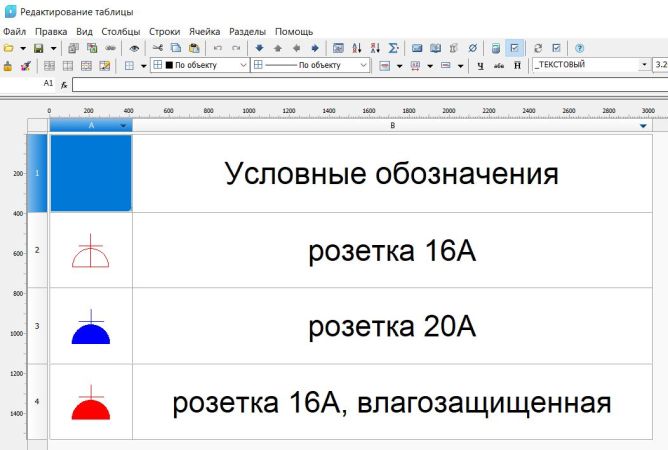Redo the last action
Image resolution: width=668 pixels, height=450 pixels.
236,48
